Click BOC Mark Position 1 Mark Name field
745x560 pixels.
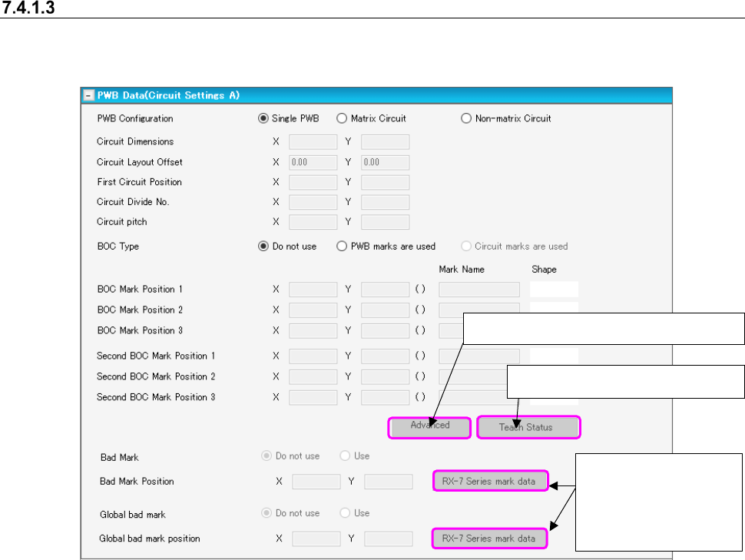point(479,290)
